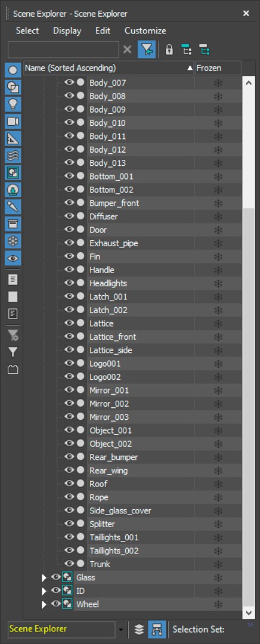Image resolution: width=260 pixels, height=644 pixels.
Task: Click the lock cell edits icon
Action: pos(169,50)
